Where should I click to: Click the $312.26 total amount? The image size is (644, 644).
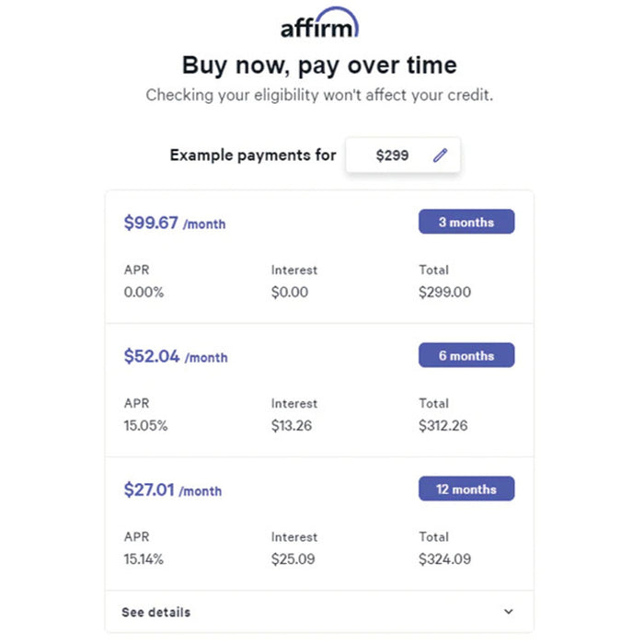(x=443, y=425)
